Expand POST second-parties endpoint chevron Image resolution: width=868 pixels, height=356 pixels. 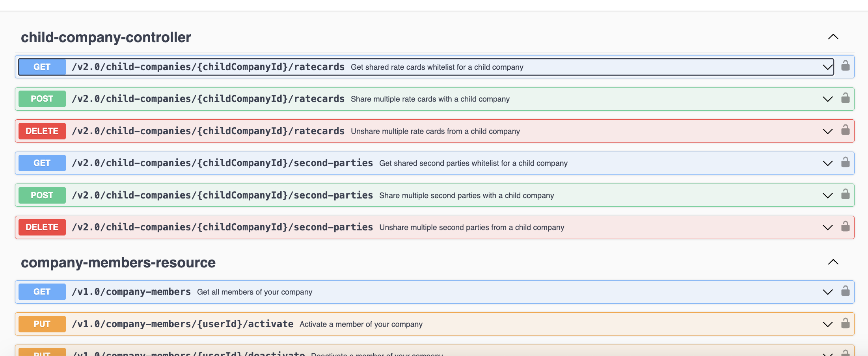pos(827,195)
